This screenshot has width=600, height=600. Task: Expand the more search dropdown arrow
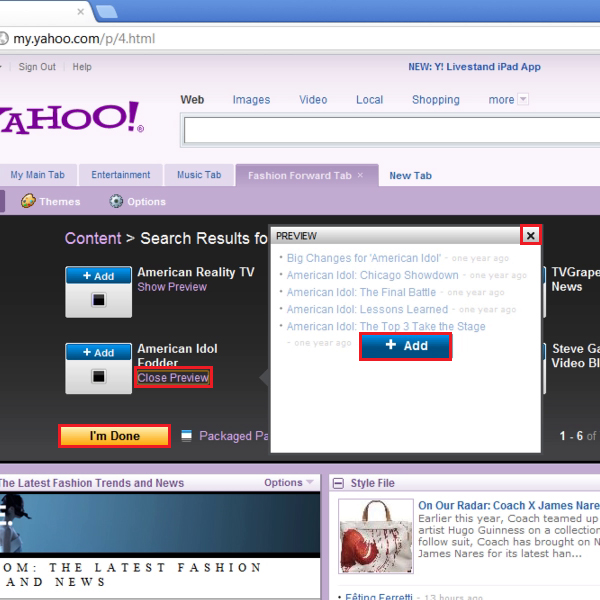pos(523,99)
